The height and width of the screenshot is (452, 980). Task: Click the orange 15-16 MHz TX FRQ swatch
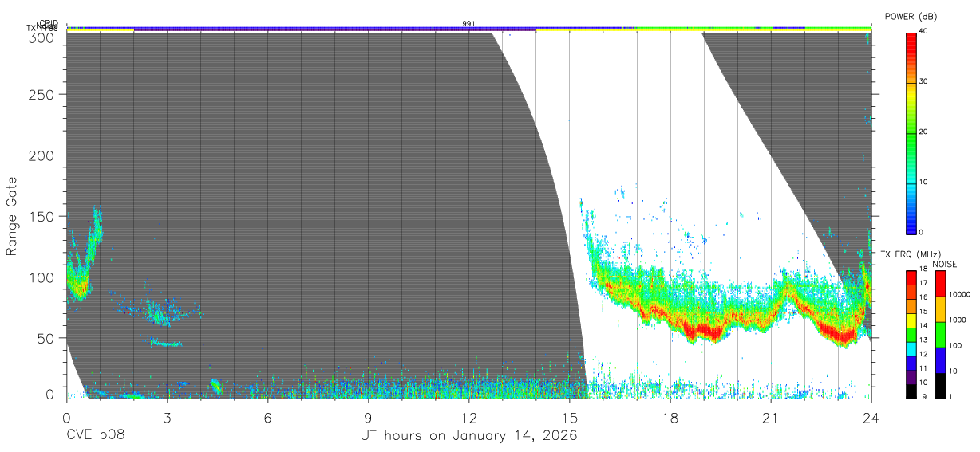coord(911,306)
